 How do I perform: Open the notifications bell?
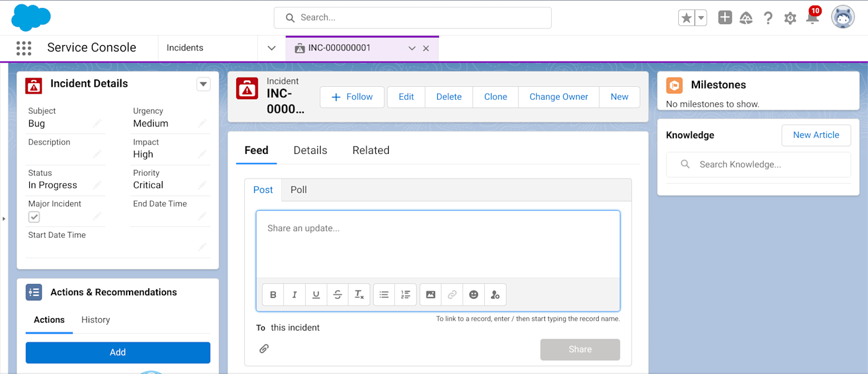click(x=812, y=17)
